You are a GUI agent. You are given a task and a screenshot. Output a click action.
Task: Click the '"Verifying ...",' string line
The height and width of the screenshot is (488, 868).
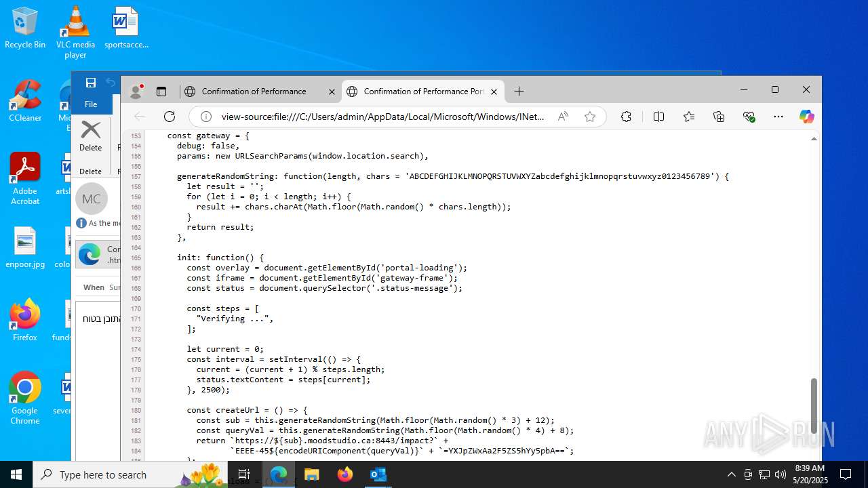click(235, 319)
